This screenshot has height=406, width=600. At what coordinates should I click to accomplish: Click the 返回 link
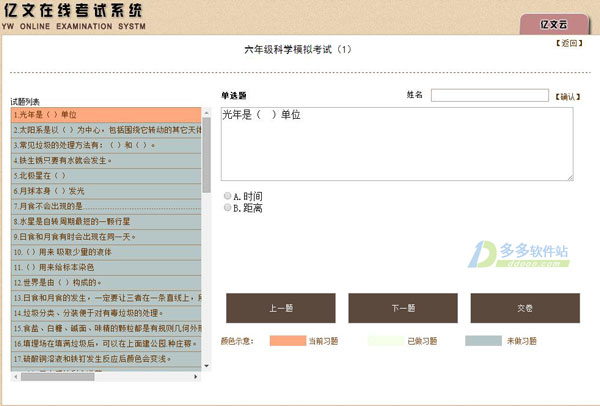coord(569,43)
